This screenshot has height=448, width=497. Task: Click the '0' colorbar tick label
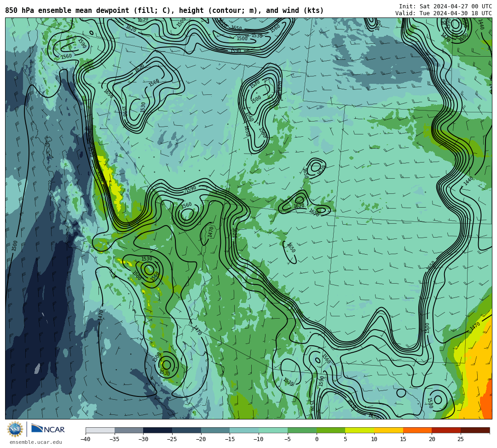(317, 439)
